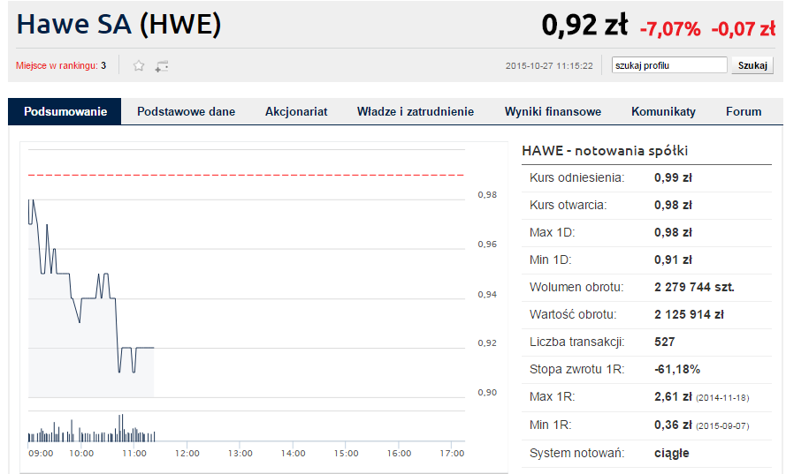The image size is (786, 474).
Task: Click the date (2015-09-07) next to Min 1R
Action: (x=722, y=426)
